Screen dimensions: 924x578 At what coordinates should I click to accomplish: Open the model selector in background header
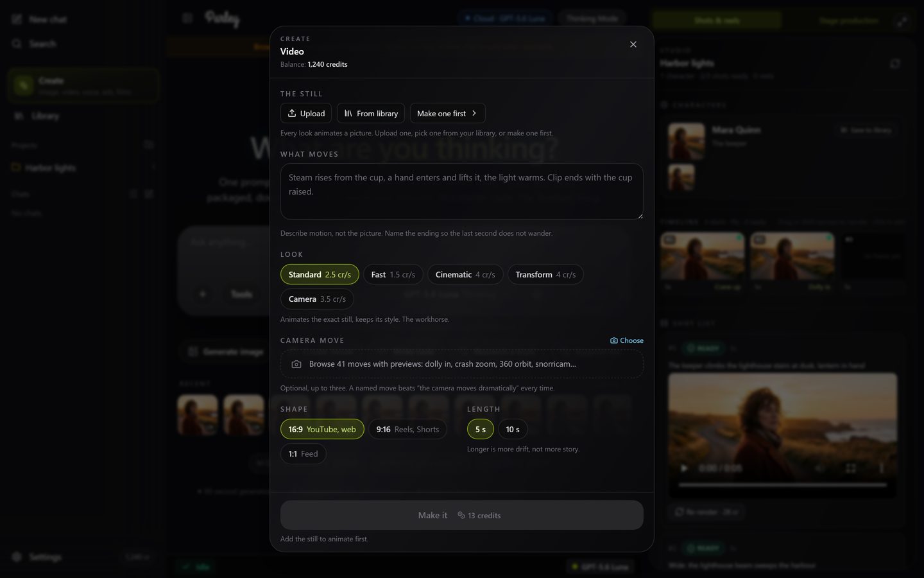[506, 19]
